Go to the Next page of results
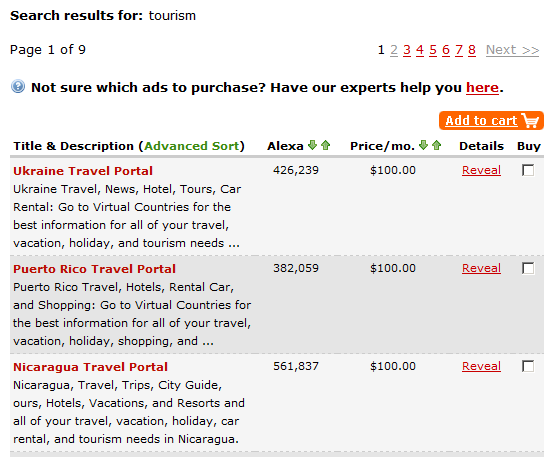Image resolution: width=557 pixels, height=457 pixels. [513, 50]
